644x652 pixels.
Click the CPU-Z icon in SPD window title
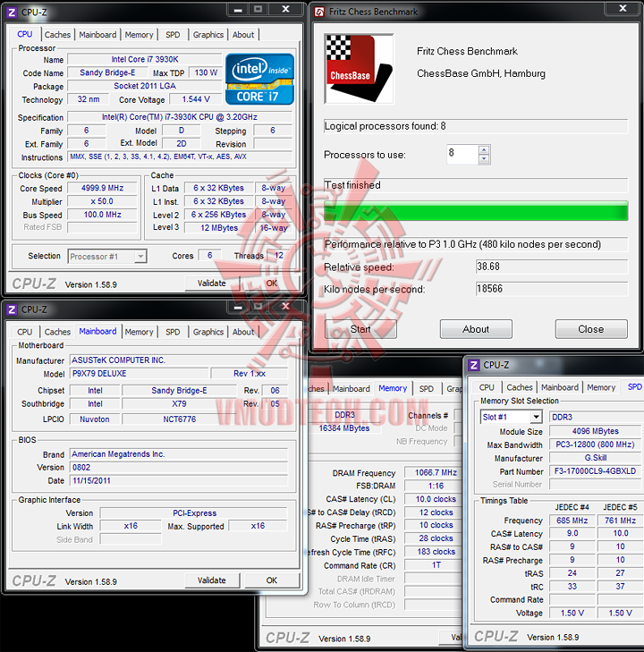click(473, 365)
